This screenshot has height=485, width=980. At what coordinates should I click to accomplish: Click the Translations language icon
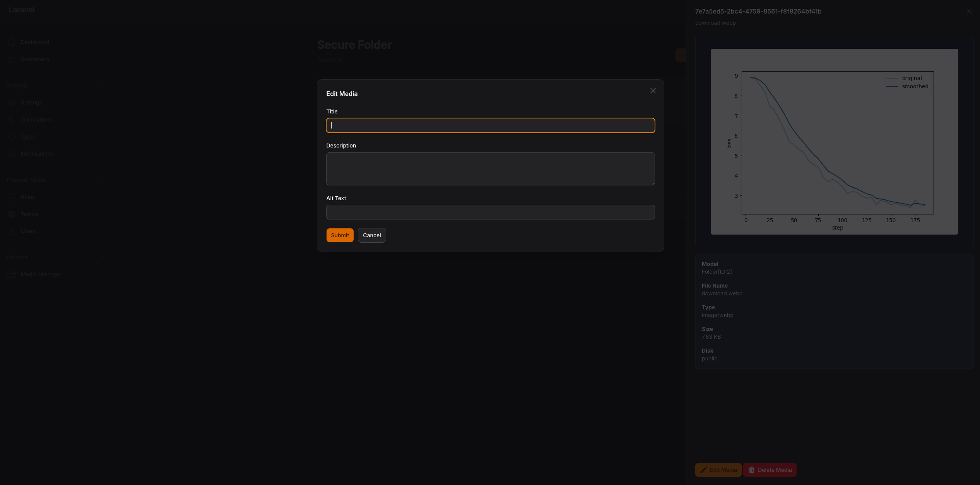pyautogui.click(x=12, y=120)
